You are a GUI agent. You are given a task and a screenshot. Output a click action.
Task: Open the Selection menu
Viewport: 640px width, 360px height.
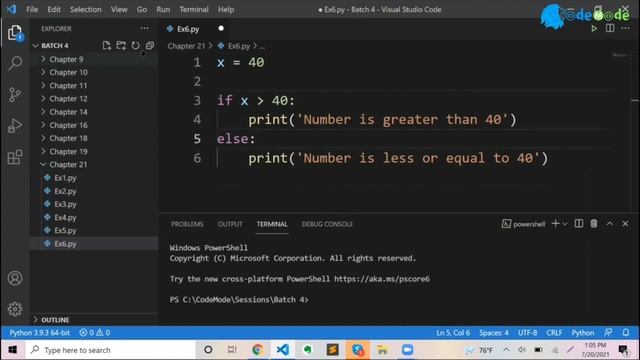[x=85, y=9]
